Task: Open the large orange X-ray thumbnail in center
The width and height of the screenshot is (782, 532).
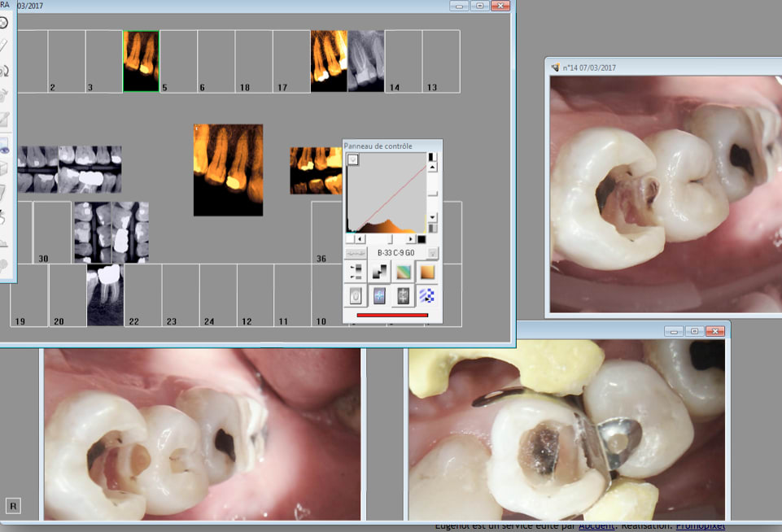Action: (x=228, y=170)
